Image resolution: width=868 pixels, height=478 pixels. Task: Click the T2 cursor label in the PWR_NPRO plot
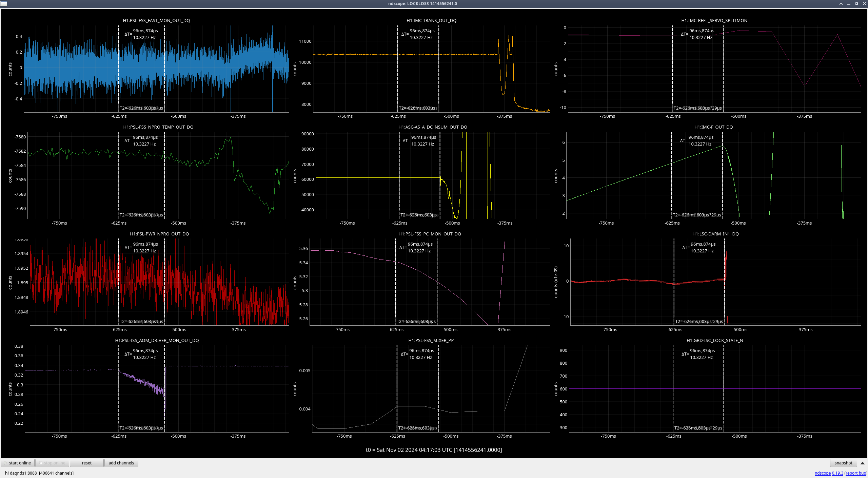tap(141, 321)
